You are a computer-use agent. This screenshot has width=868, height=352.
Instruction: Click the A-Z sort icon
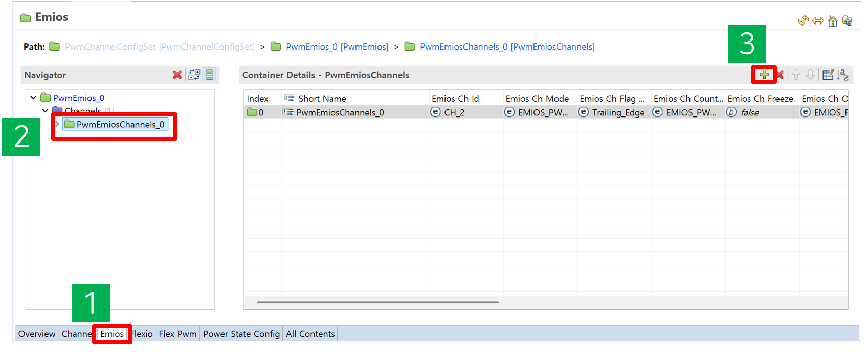[843, 75]
